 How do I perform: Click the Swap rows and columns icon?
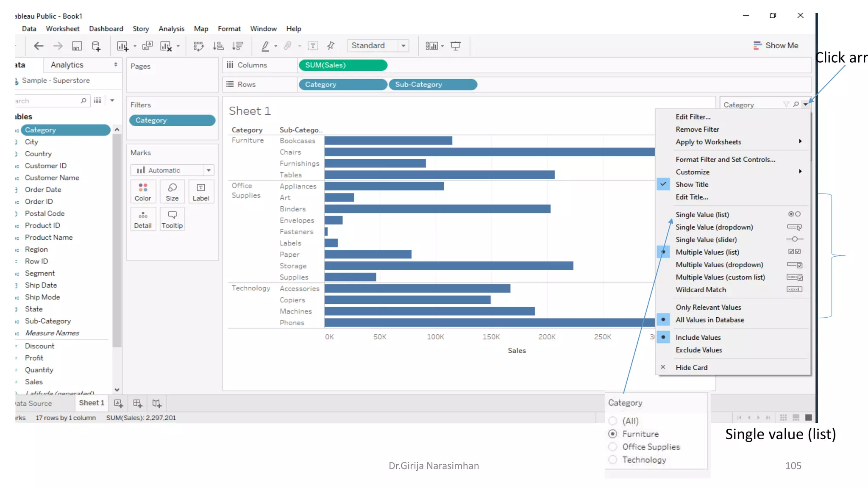coord(198,46)
